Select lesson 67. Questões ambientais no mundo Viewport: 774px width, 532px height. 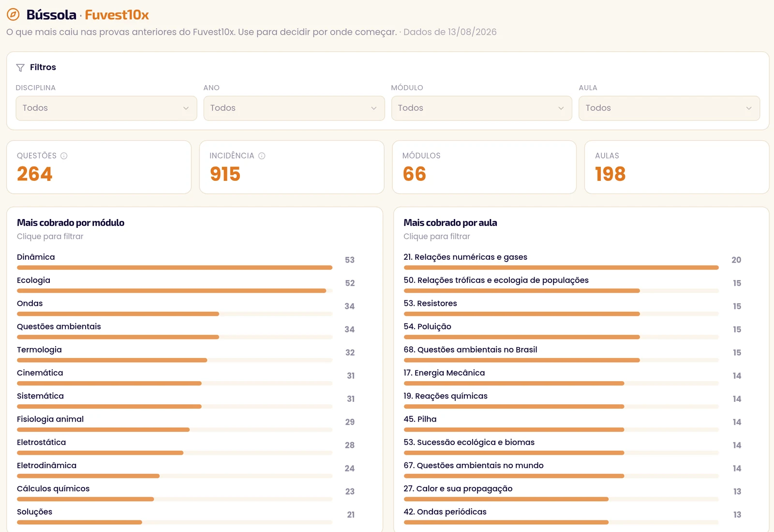click(x=573, y=470)
